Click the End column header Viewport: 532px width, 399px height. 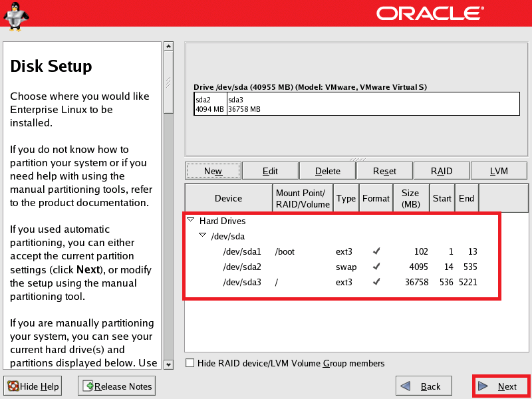pos(467,198)
